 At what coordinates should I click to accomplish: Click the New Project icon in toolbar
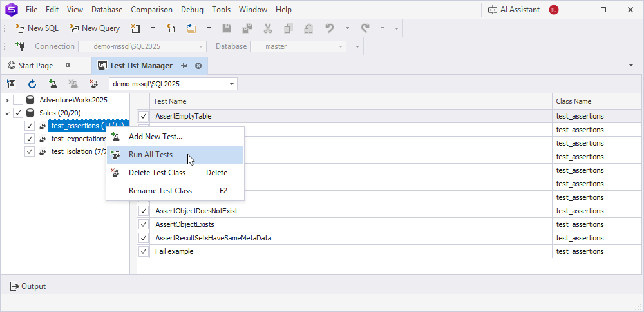click(135, 28)
